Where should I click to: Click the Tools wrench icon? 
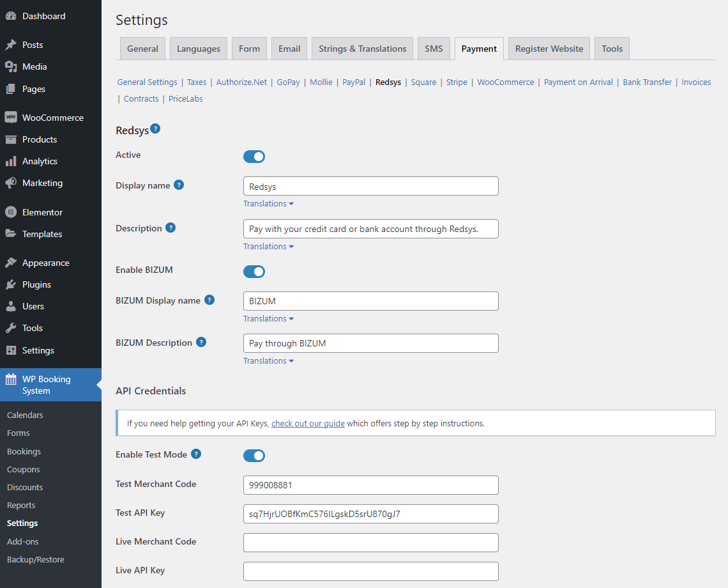(x=11, y=328)
